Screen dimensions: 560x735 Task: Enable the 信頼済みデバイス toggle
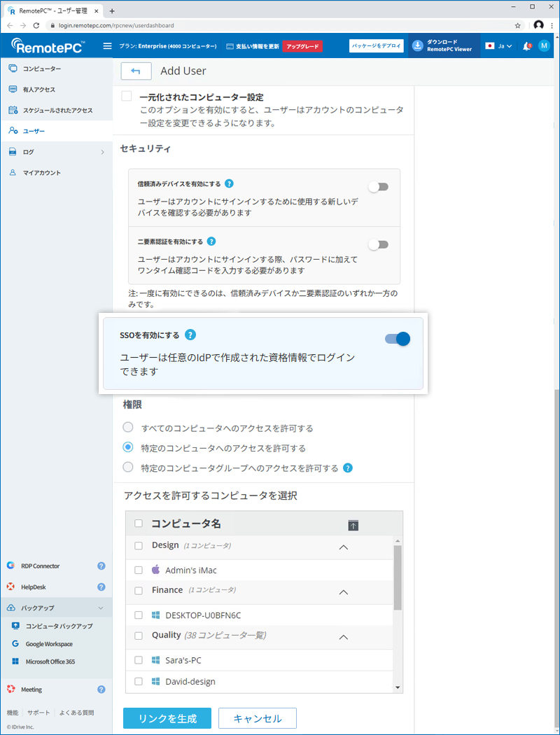tap(379, 186)
